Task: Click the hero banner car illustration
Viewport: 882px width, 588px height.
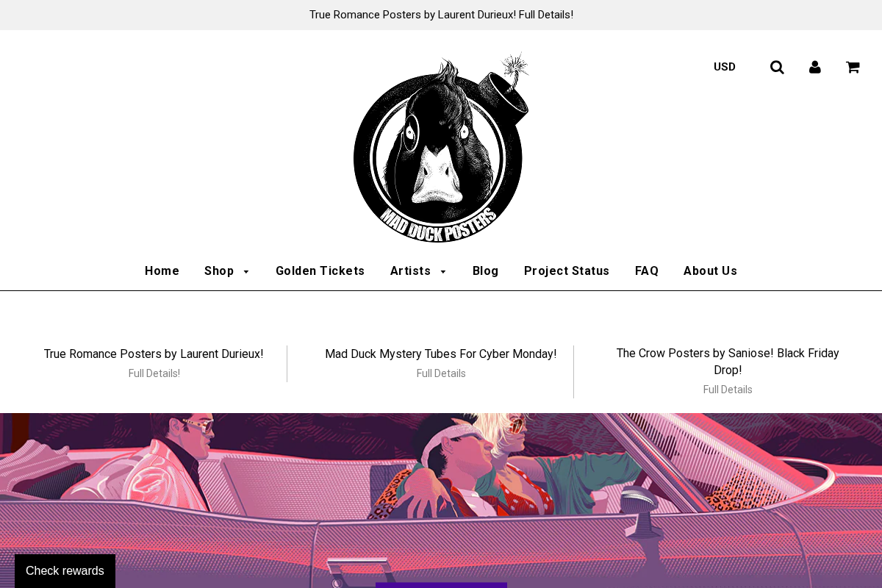Action: point(441,500)
